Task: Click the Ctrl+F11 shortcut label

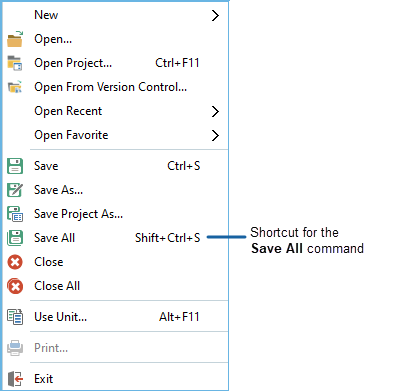Action: click(177, 63)
